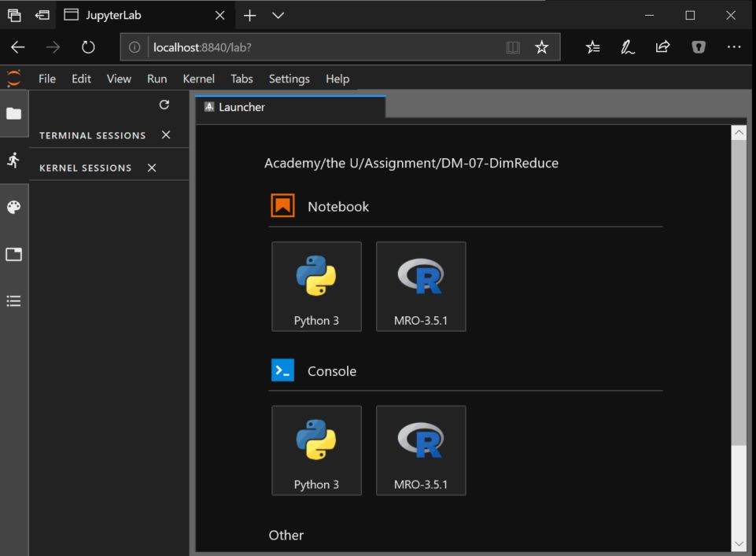Shut down all terminal sessions
This screenshot has width=756, height=556.
click(166, 135)
